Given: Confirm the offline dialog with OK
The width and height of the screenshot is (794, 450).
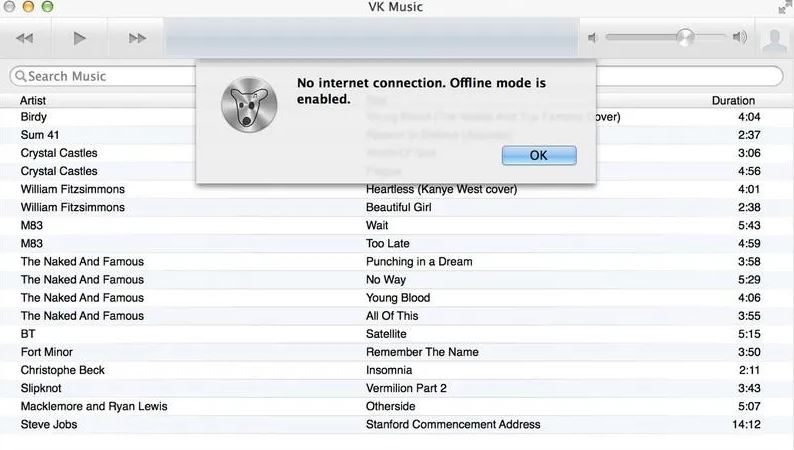Looking at the screenshot, I should point(539,155).
